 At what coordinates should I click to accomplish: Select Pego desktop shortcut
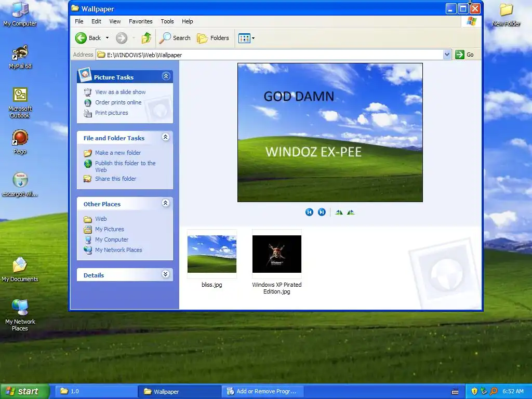(20, 142)
